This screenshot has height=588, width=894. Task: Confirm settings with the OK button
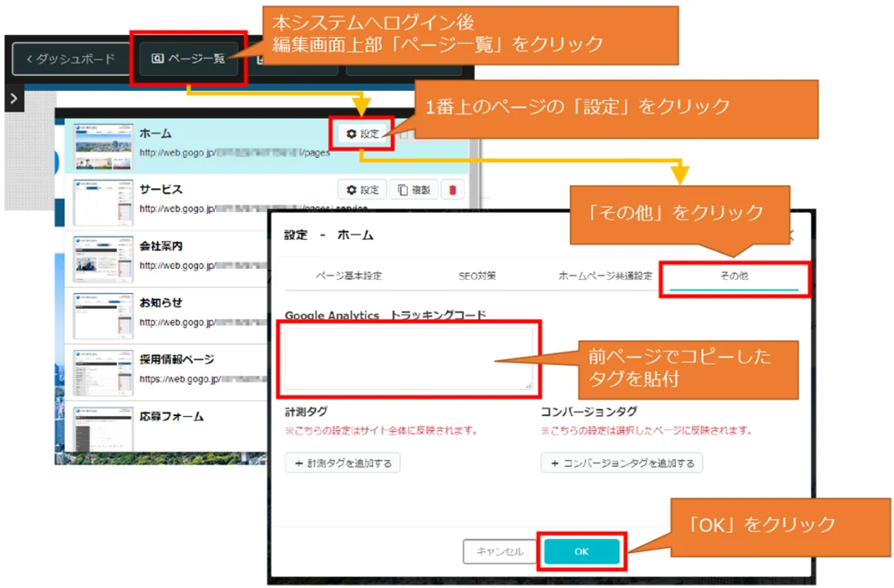tap(581, 551)
